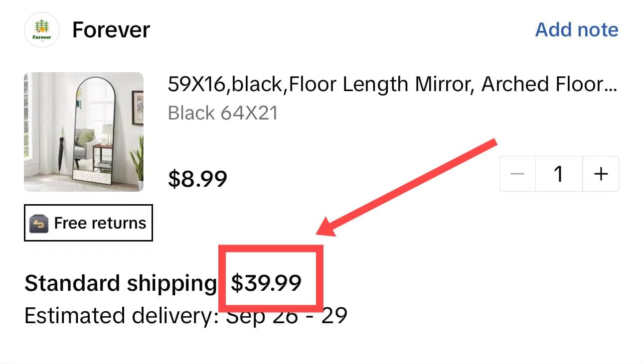Click the Forever store logo
Image resolution: width=643 pixels, height=364 pixels.
(42, 30)
